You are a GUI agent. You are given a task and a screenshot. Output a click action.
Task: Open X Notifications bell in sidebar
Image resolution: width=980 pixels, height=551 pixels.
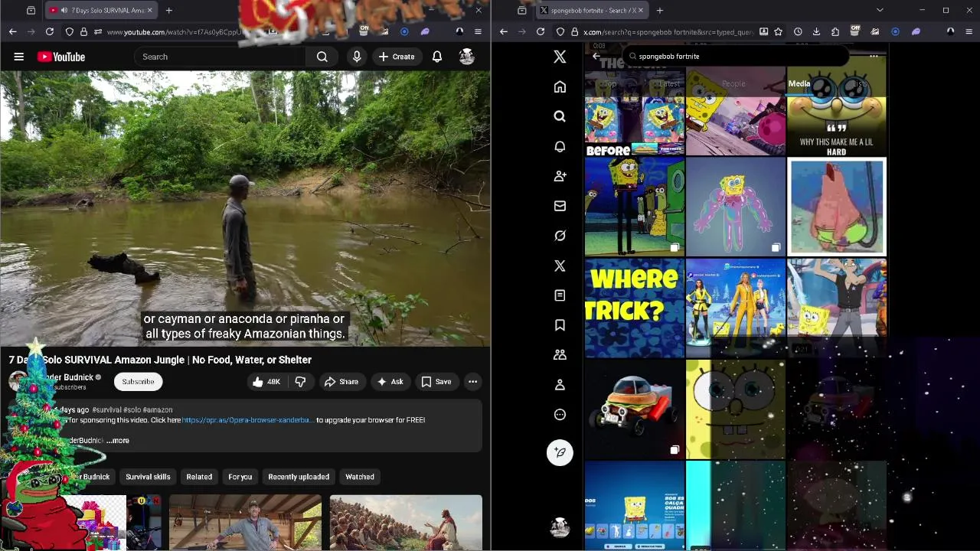coord(560,146)
